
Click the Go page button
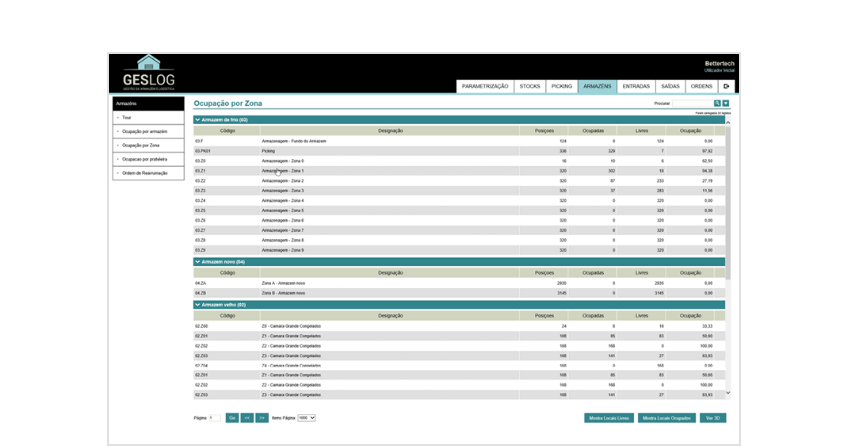coord(232,417)
